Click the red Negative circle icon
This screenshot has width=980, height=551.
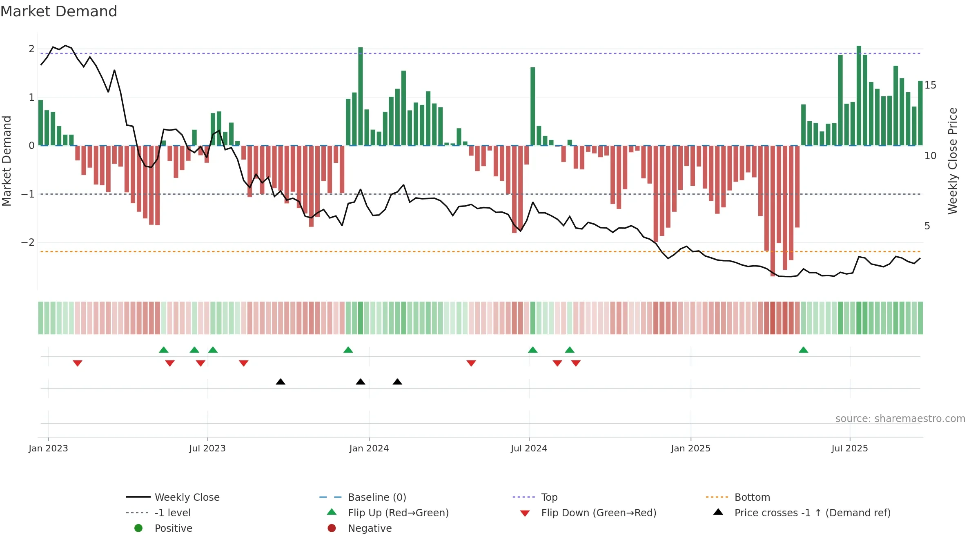(332, 528)
